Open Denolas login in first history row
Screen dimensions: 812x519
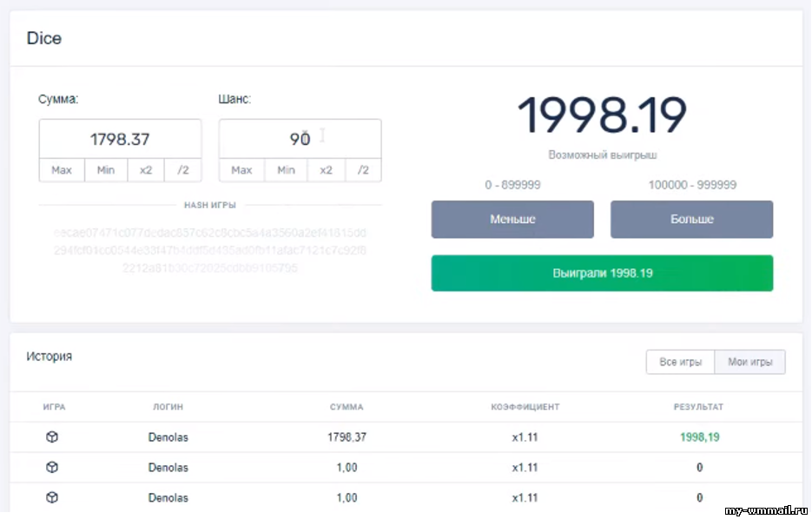tap(168, 437)
